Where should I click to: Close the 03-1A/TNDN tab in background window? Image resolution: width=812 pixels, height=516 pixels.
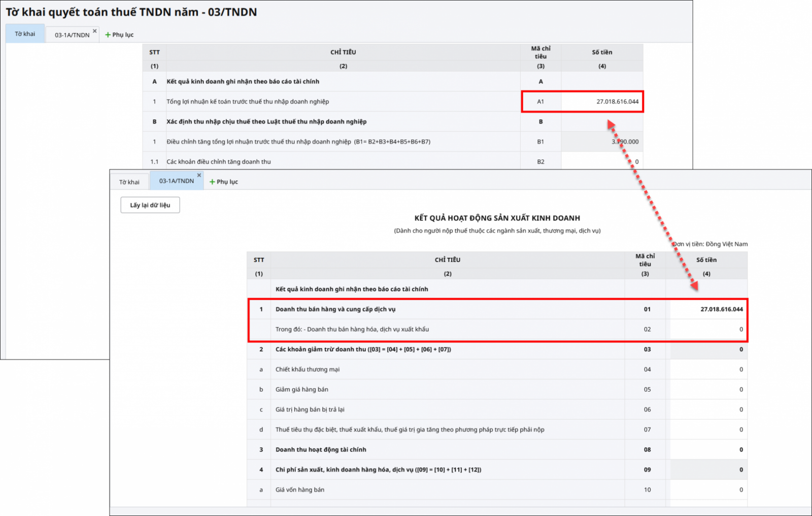click(94, 31)
